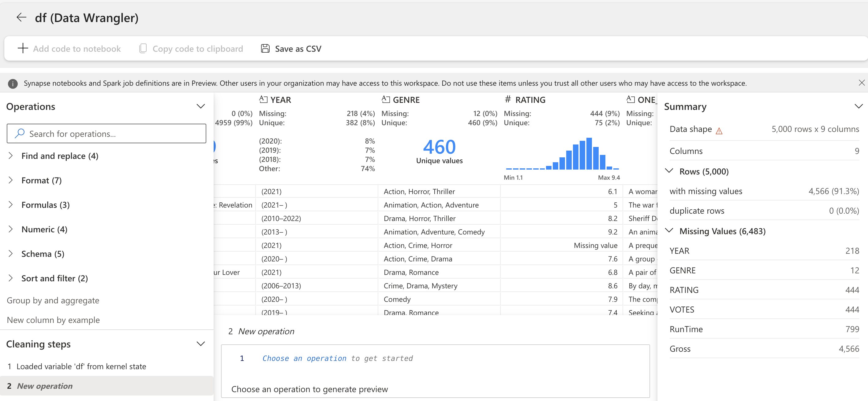Collapse the Summary panel
Viewport: 868px width, 401px height.
pos(859,106)
